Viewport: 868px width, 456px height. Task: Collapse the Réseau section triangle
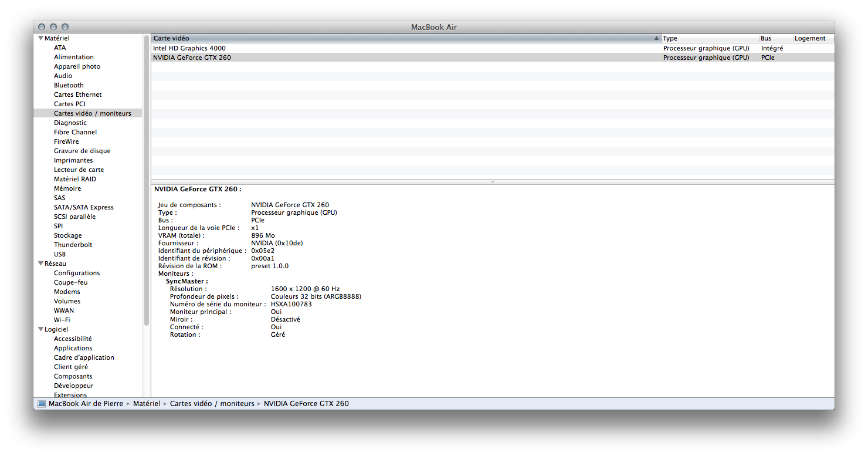pos(40,264)
